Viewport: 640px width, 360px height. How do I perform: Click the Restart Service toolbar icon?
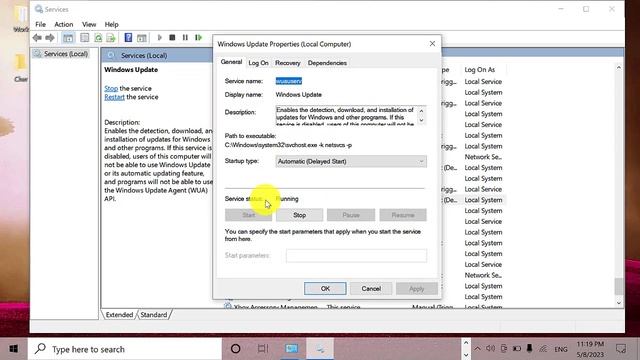(x=199, y=38)
